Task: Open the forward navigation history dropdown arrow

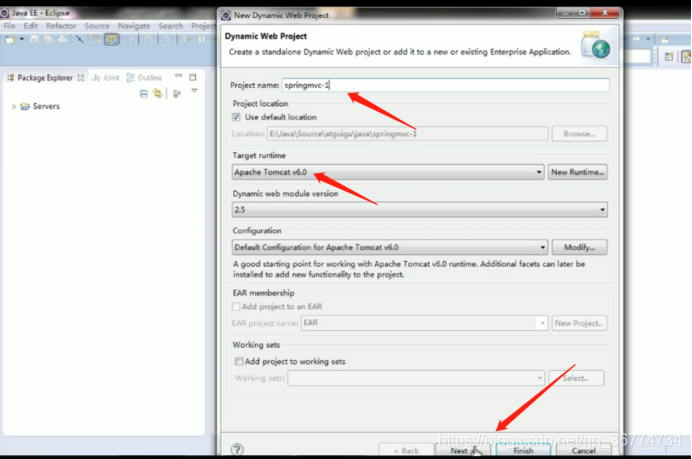Action: (x=648, y=39)
